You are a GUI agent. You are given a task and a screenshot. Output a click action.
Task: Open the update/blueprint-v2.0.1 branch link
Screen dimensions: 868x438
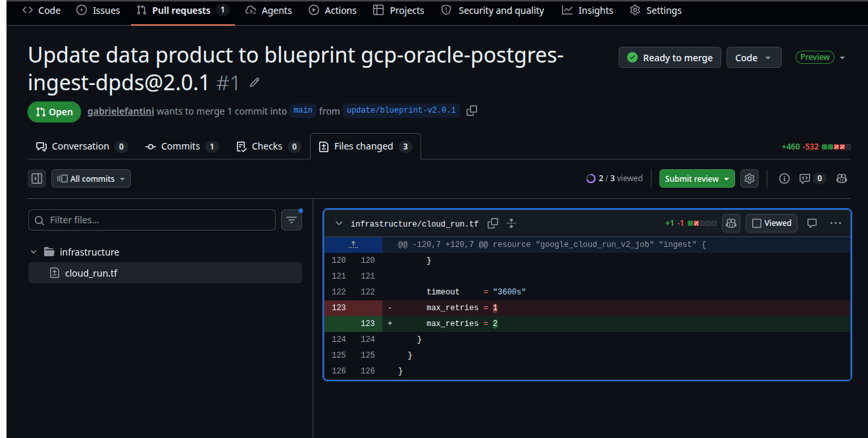pyautogui.click(x=401, y=111)
